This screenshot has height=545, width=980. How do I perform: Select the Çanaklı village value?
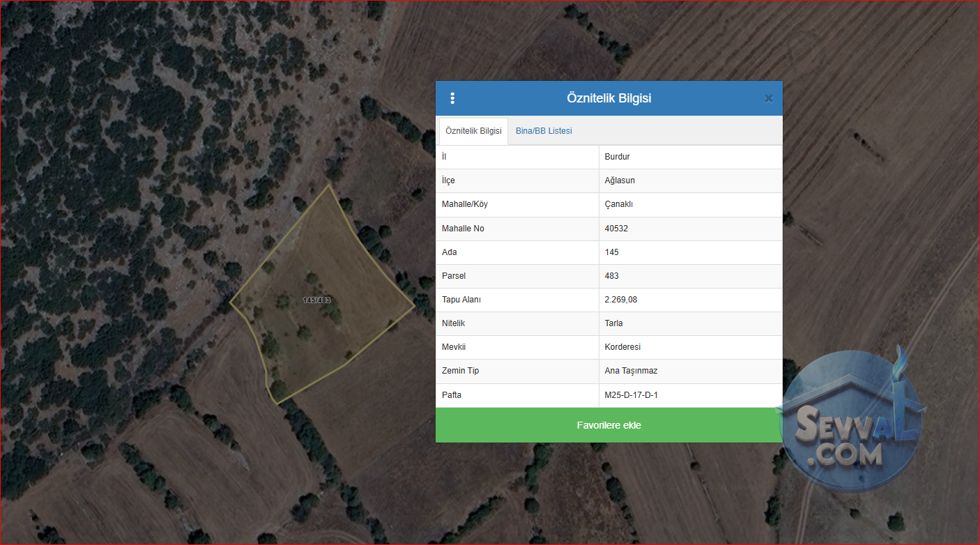618,204
